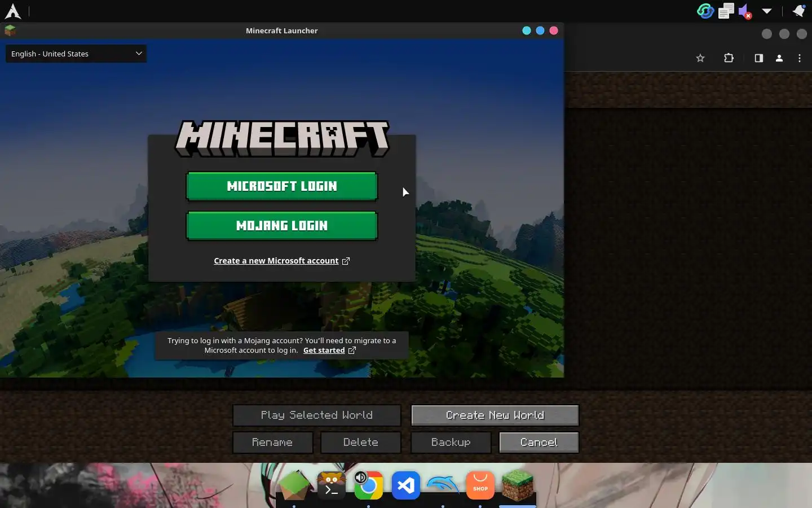The height and width of the screenshot is (508, 812).
Task: Open the browser extensions puzzle icon
Action: point(729,58)
